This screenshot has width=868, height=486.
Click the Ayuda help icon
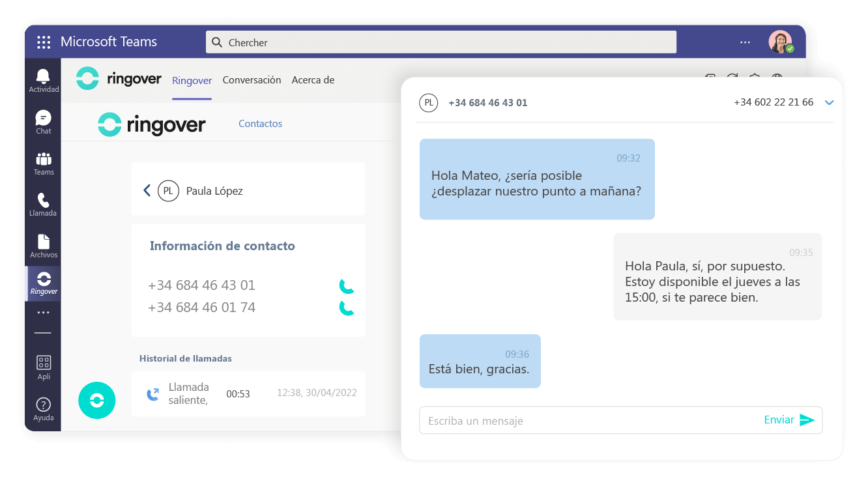click(43, 404)
